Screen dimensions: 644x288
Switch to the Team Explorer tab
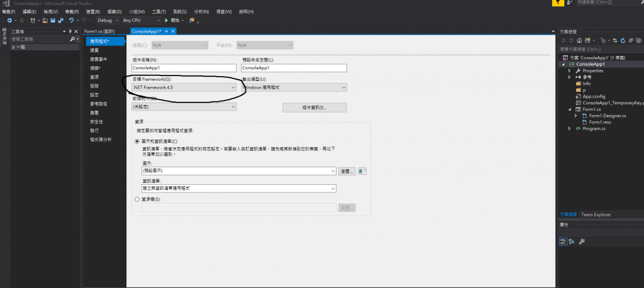(596, 214)
